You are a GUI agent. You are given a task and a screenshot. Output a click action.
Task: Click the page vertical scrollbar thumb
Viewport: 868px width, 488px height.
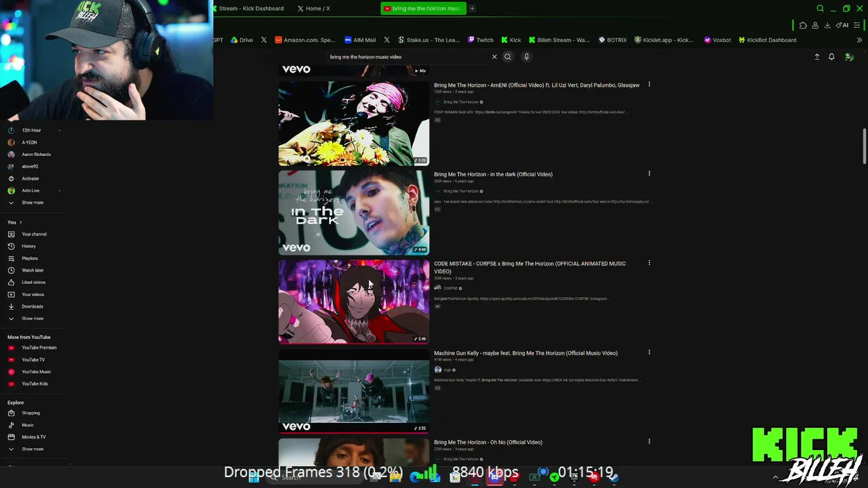click(x=865, y=146)
